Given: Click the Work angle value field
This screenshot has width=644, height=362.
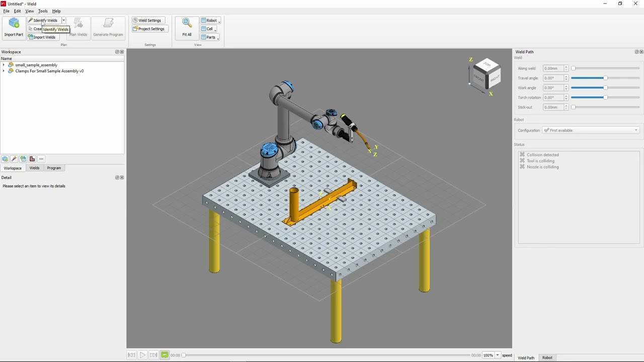Looking at the screenshot, I should 553,88.
